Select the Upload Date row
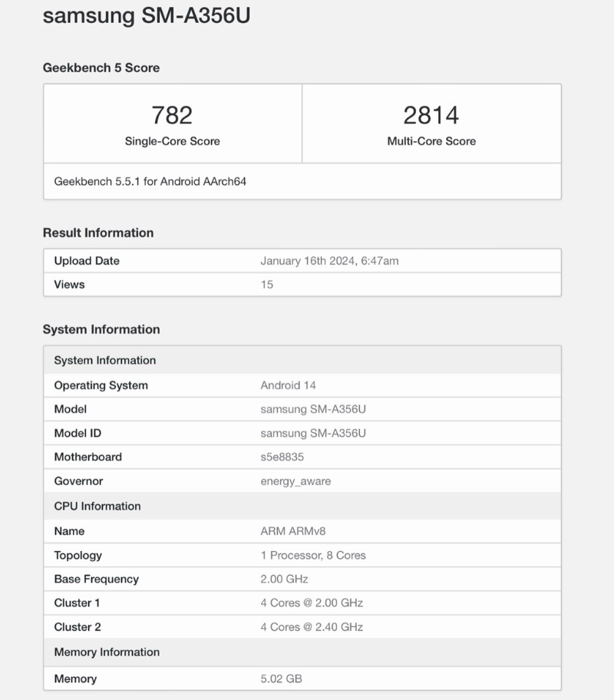This screenshot has height=700, width=614. [x=302, y=261]
